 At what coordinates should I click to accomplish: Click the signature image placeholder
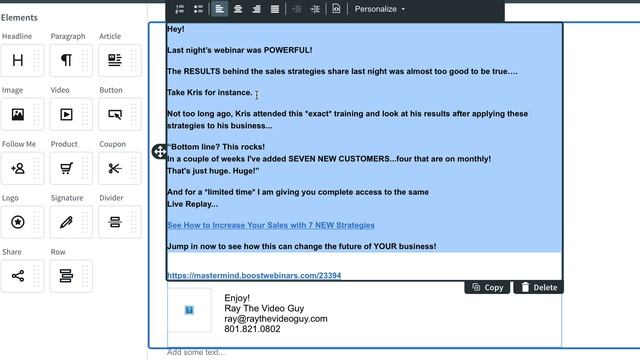click(x=189, y=310)
